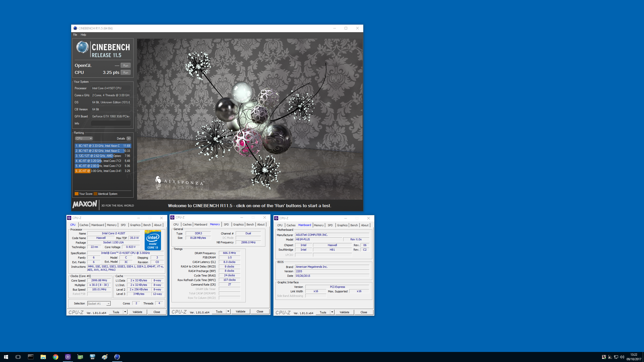Open the Graphics tab in right CPU-Z
Screen dimensions: 644x362
coord(342,225)
